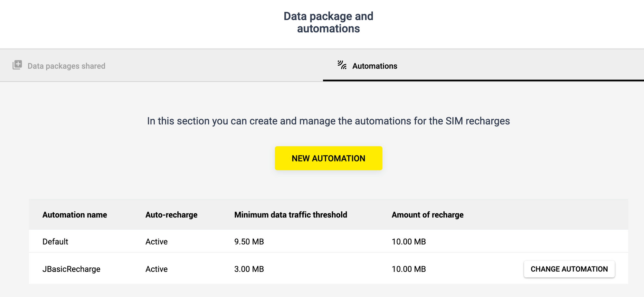644x297 pixels.
Task: Click Active status in JBasicRecharge row
Action: (156, 269)
